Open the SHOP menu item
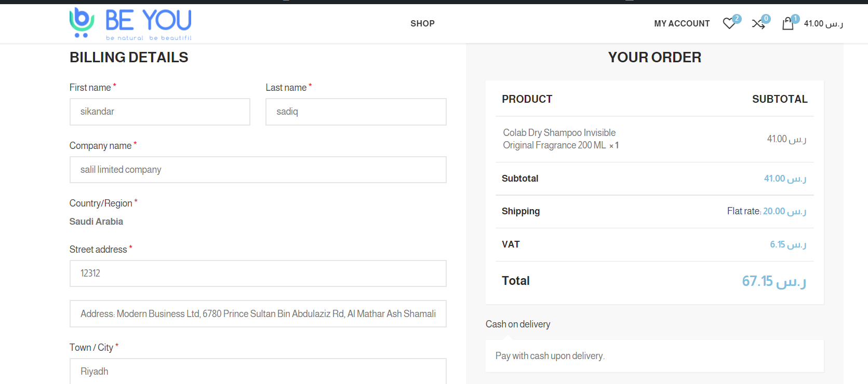The height and width of the screenshot is (384, 868). click(422, 23)
